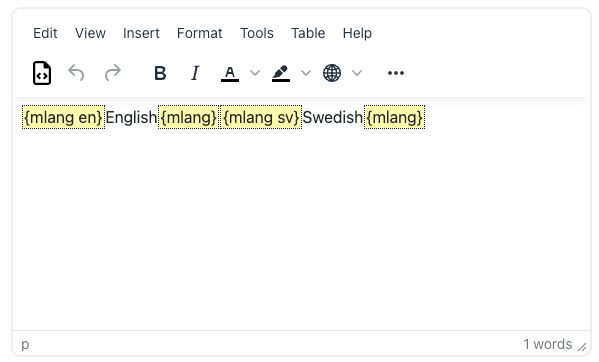
Task: Select the {mlang} tag after English
Action: (x=189, y=117)
